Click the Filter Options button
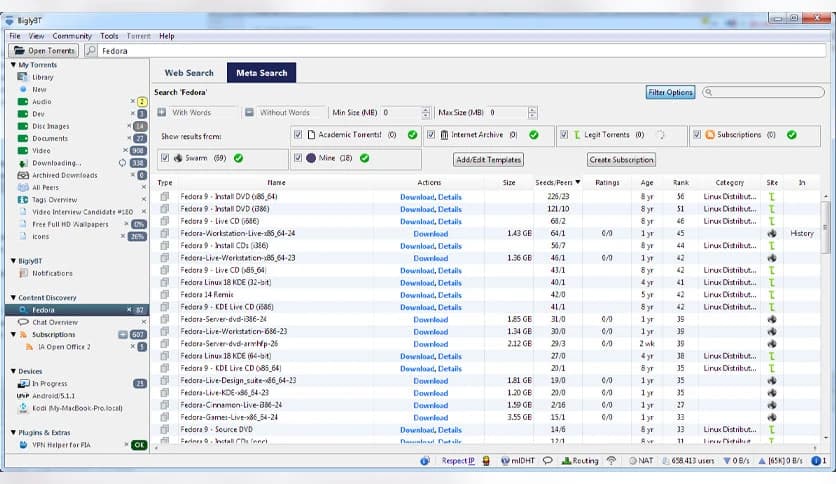This screenshot has height=484, width=836. click(x=670, y=93)
